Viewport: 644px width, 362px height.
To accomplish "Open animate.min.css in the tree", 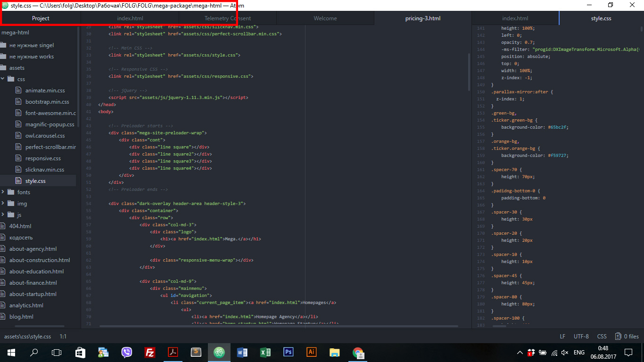I will pyautogui.click(x=45, y=90).
